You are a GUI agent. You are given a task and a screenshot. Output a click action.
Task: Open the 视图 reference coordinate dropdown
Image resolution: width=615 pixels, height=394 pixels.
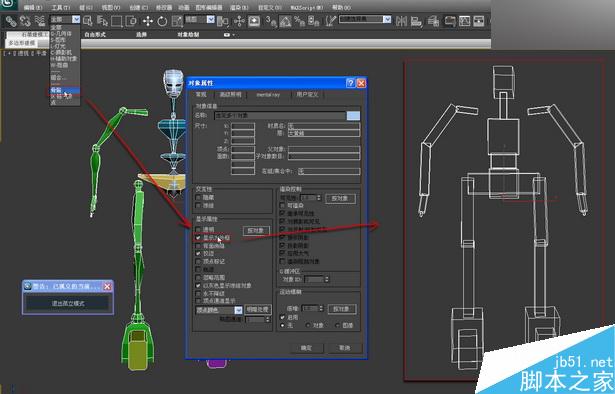pos(211,19)
